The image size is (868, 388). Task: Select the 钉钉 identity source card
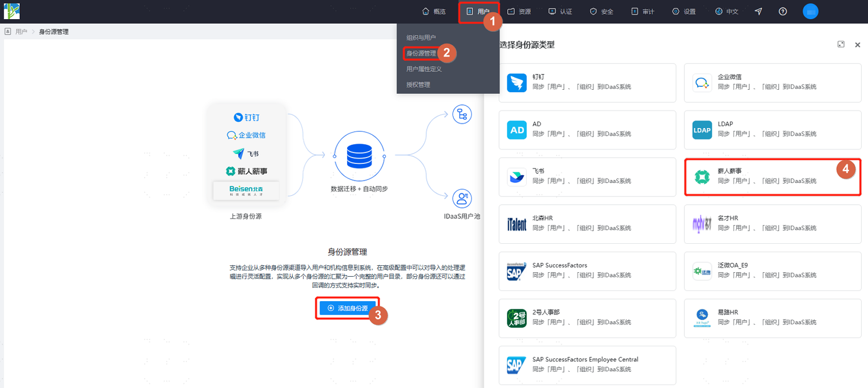587,83
